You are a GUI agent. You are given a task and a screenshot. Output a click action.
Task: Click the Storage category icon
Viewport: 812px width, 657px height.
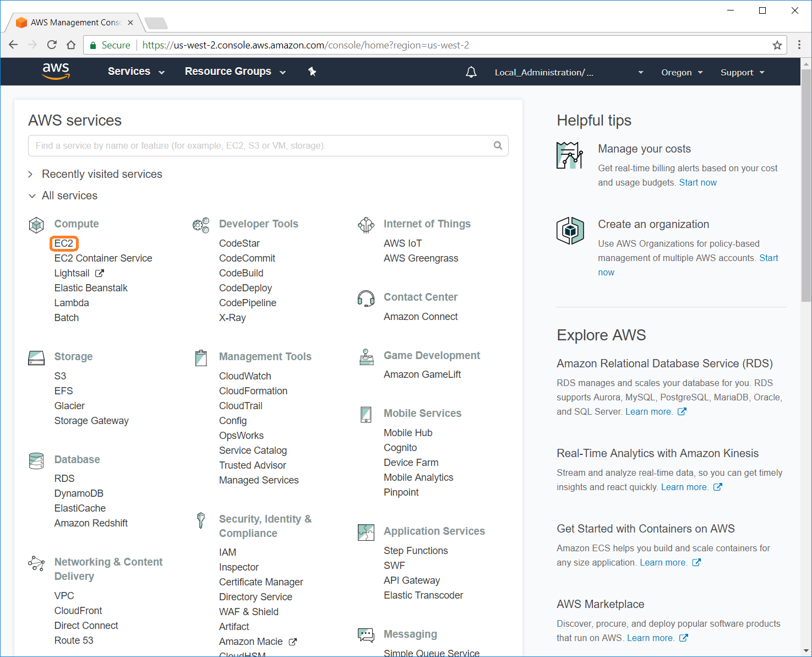36,358
